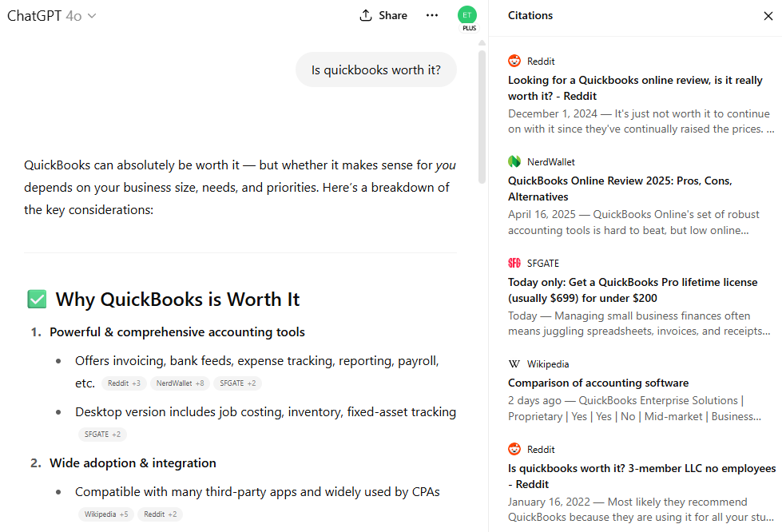The image size is (782, 532).
Task: Click the Reddit icon on the last citation
Action: click(514, 448)
